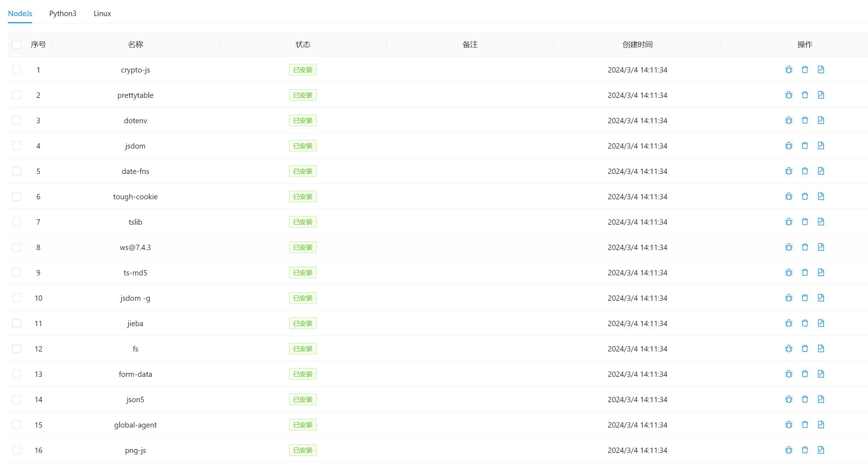868x464 pixels.
Task: Click the name text tough-cookie
Action: [x=135, y=196]
